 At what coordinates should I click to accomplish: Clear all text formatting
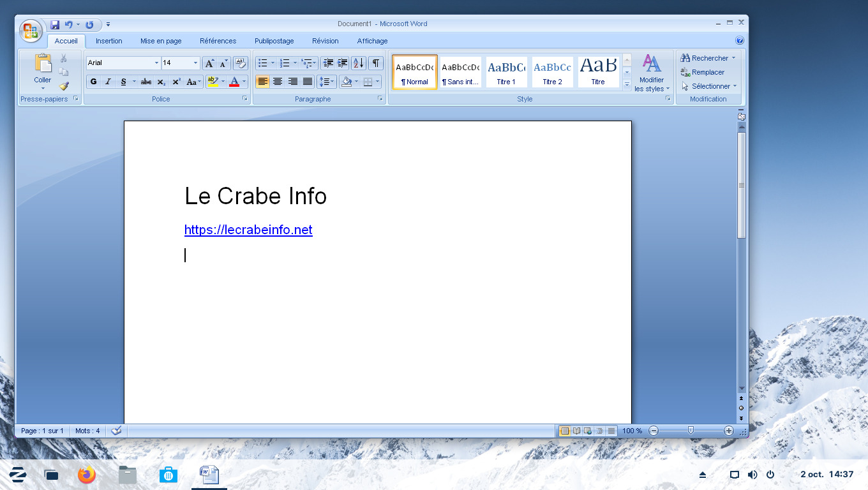241,63
